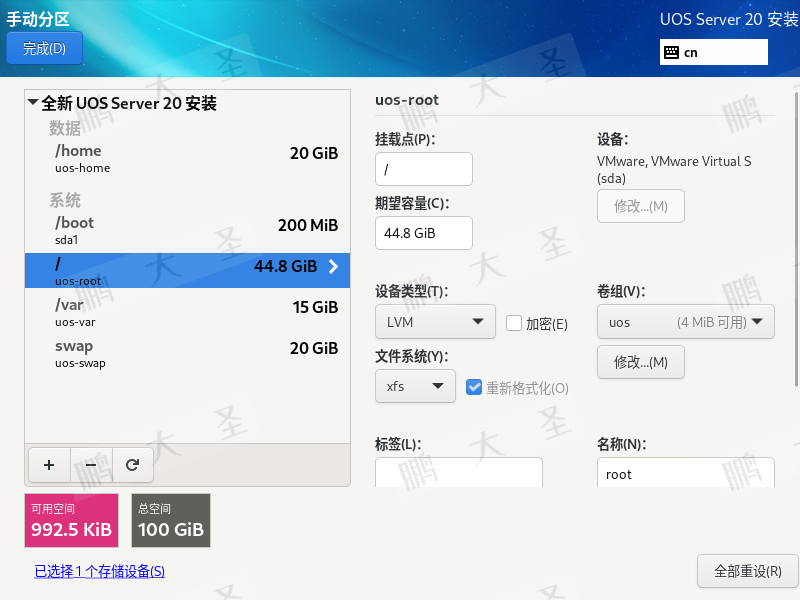The image size is (800, 600).
Task: Select the /home uos-home partition row
Action: point(187,159)
